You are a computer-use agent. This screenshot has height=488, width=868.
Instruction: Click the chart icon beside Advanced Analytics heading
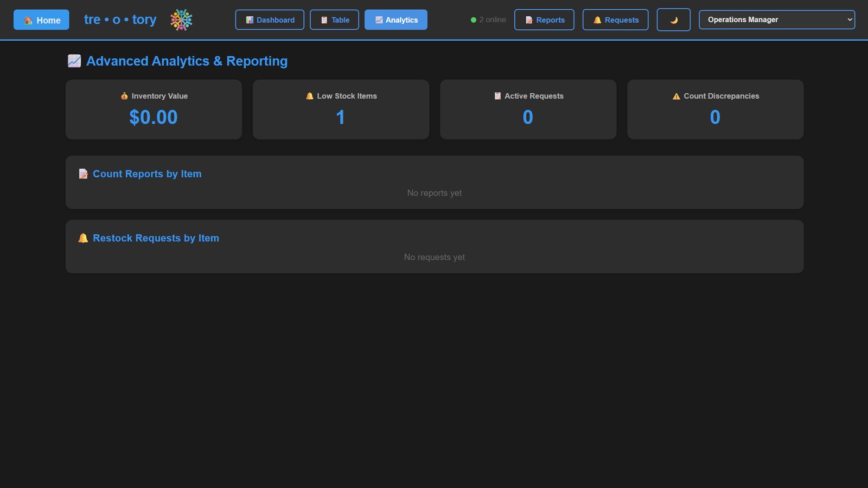coord(74,61)
